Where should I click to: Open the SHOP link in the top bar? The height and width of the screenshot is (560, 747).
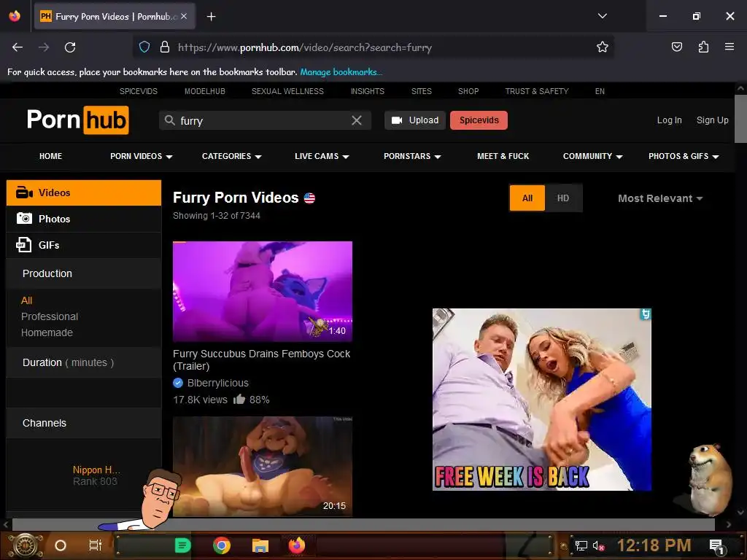coord(468,91)
